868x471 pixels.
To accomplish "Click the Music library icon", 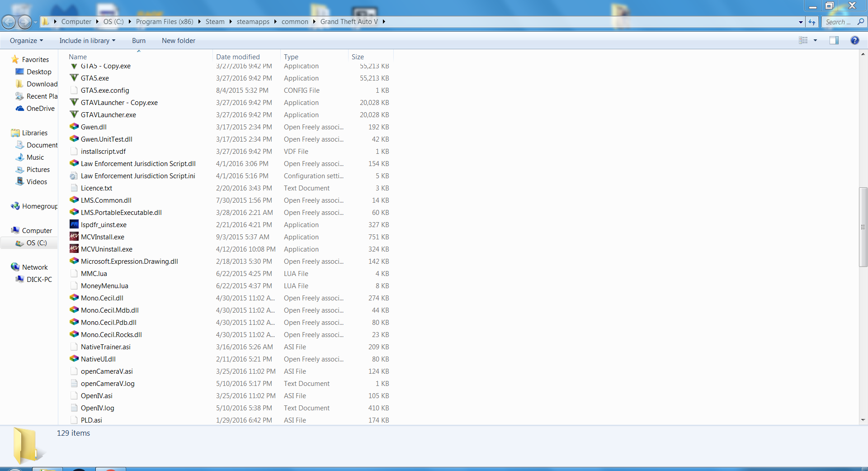I will click(19, 157).
